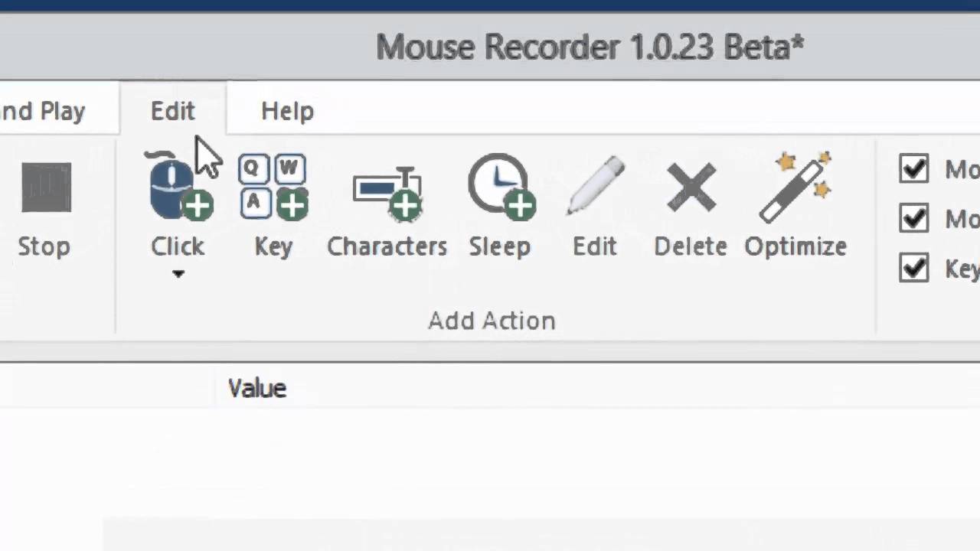Switch to the Edit ribbon tab
Image resolution: width=980 pixels, height=551 pixels.
tap(173, 111)
